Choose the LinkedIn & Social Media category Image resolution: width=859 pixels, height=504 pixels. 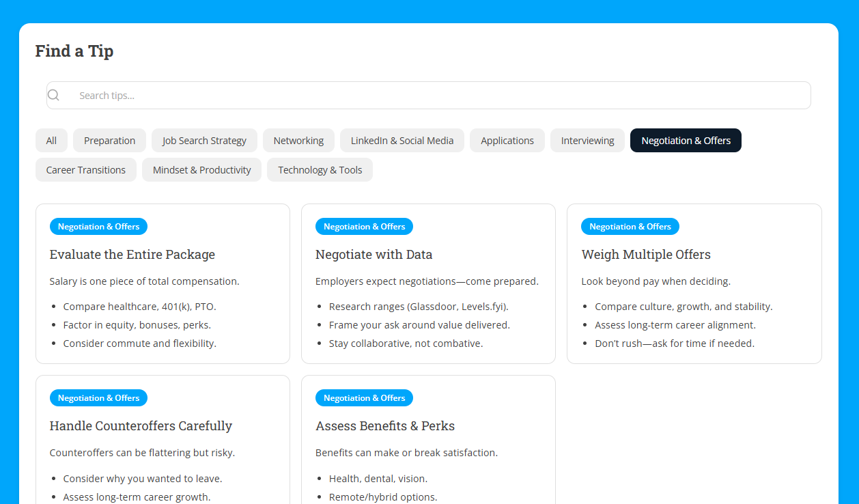[402, 140]
